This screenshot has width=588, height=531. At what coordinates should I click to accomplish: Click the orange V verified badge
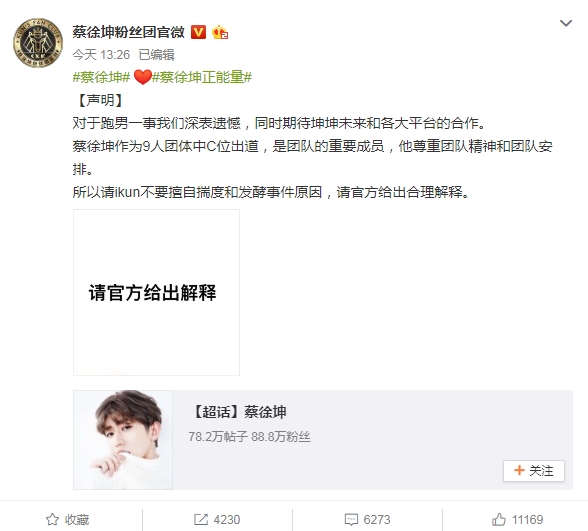tap(198, 32)
